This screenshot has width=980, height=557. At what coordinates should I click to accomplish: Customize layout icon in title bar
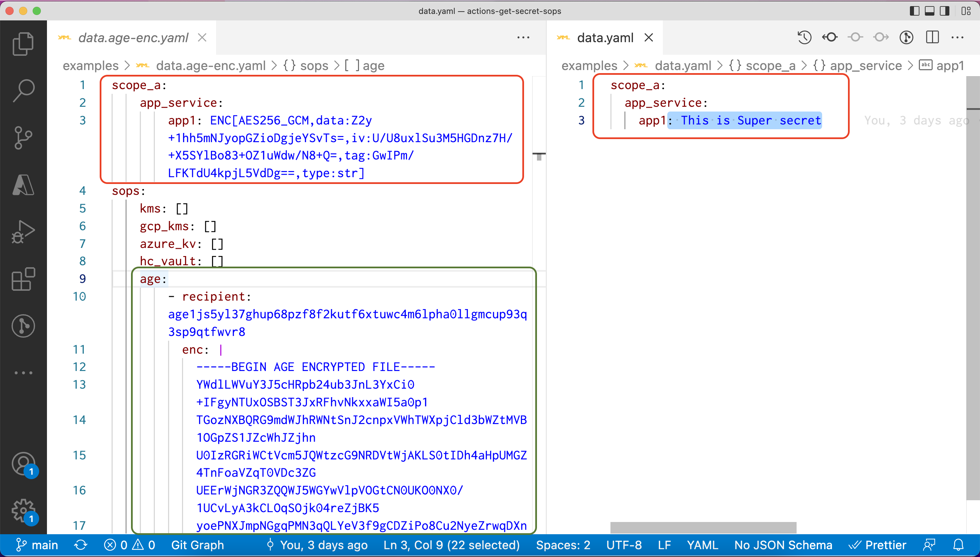(x=966, y=11)
